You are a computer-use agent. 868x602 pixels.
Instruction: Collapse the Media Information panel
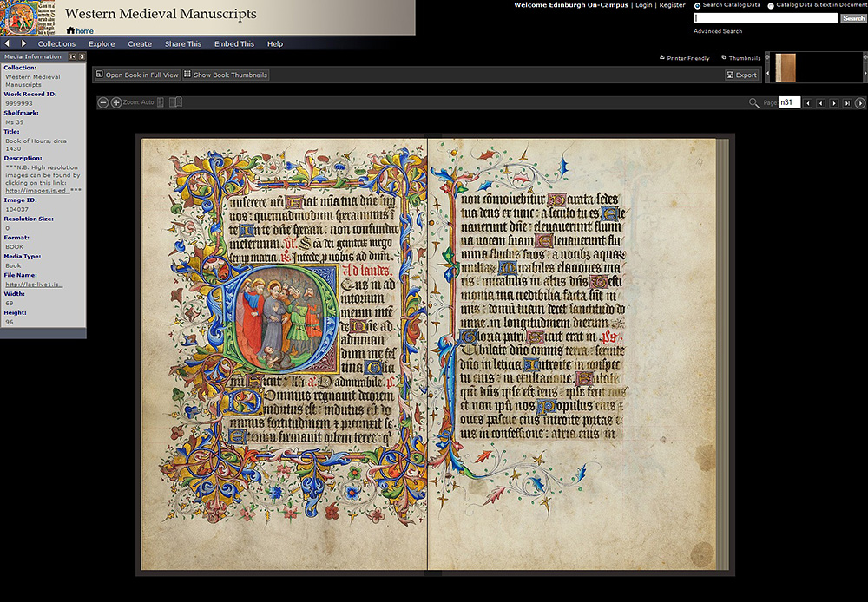click(x=73, y=56)
